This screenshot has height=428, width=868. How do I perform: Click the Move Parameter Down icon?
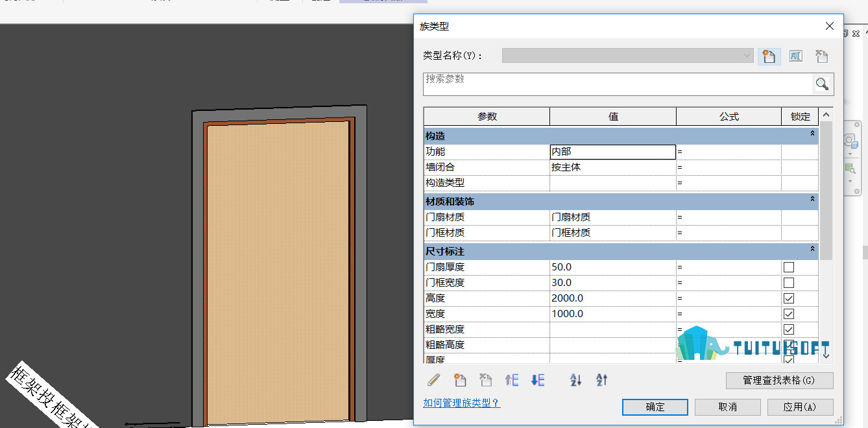pyautogui.click(x=538, y=380)
